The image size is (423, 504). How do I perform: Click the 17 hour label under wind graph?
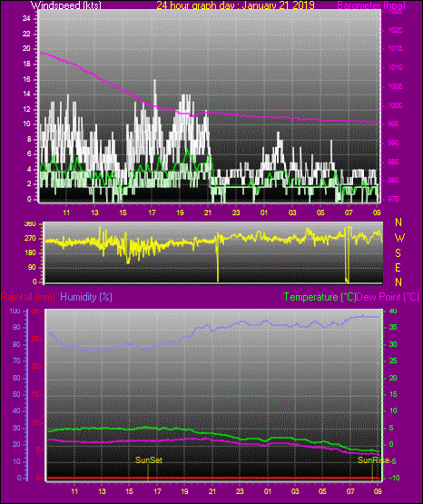[x=152, y=212]
